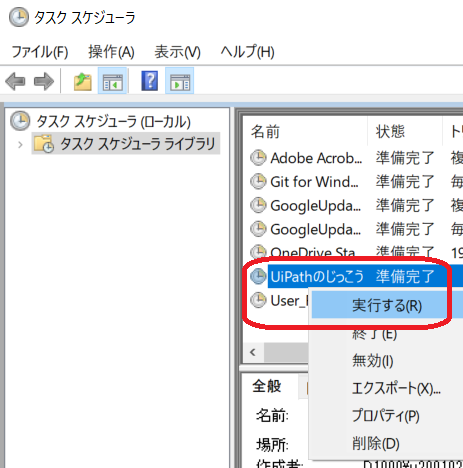The image size is (463, 468).
Task: Choose 終了(E) from context menu
Action: coord(375,333)
